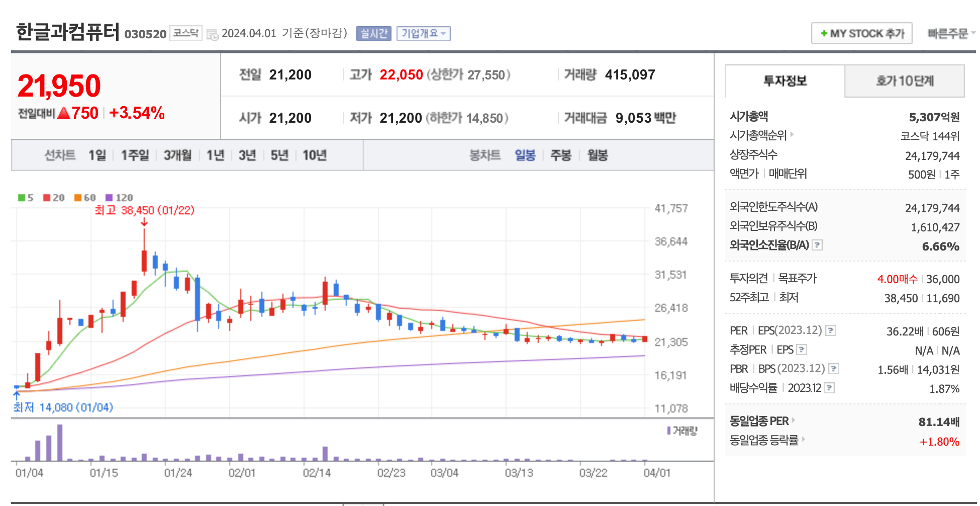The height and width of the screenshot is (506, 980).
Task: Click the EPS help icon in the 추정PER row
Action: [x=802, y=350]
